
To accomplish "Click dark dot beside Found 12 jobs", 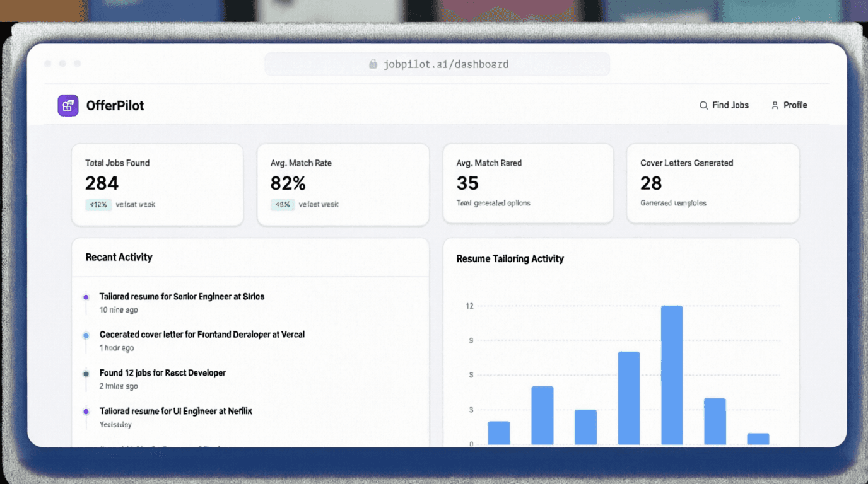I will point(86,374).
